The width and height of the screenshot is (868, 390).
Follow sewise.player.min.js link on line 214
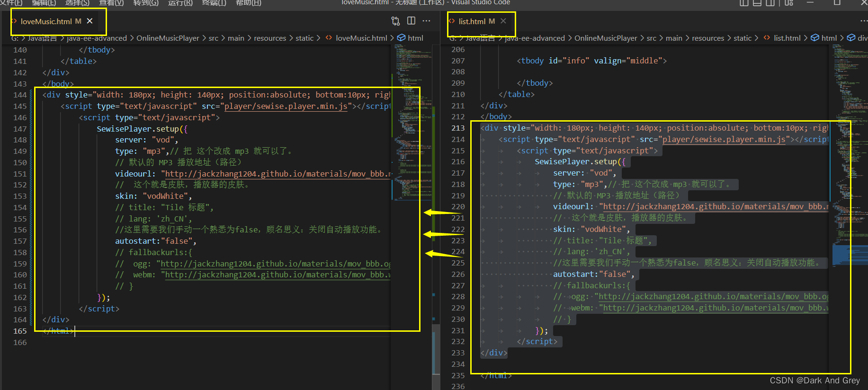pos(724,139)
